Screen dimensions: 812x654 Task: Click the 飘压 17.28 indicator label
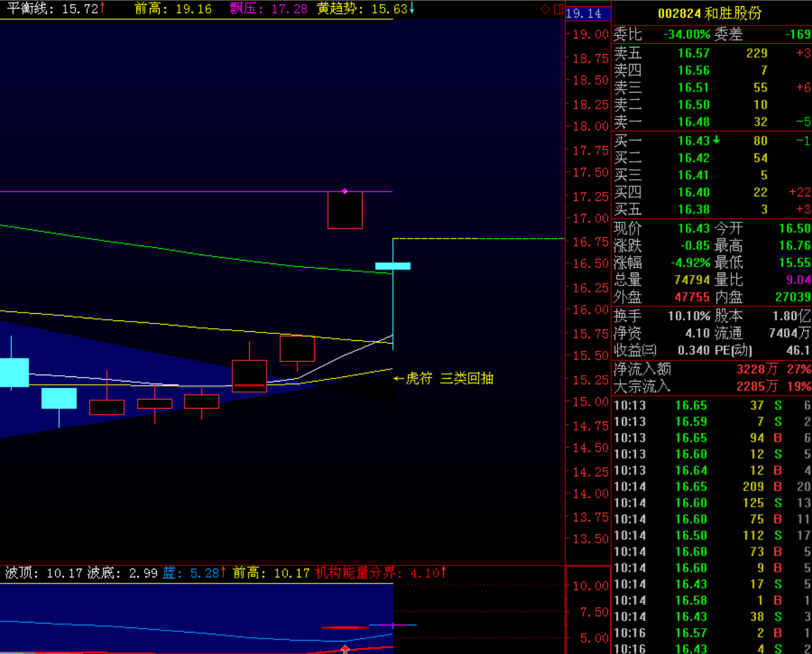click(268, 8)
